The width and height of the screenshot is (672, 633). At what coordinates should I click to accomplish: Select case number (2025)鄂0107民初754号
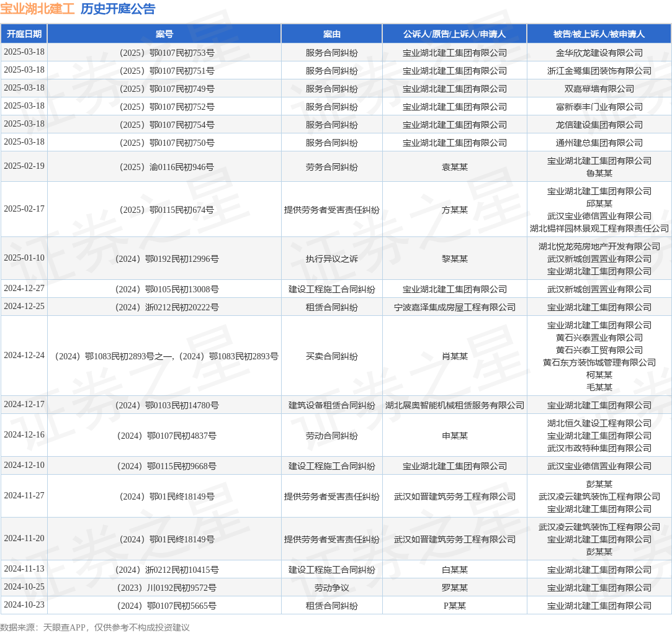pyautogui.click(x=167, y=125)
